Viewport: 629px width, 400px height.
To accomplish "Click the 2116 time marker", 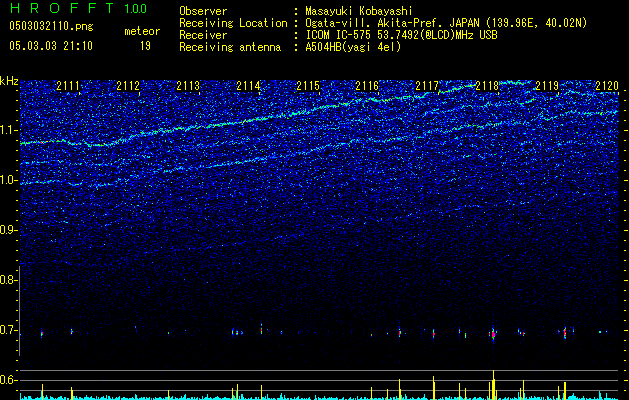I will click(x=367, y=86).
